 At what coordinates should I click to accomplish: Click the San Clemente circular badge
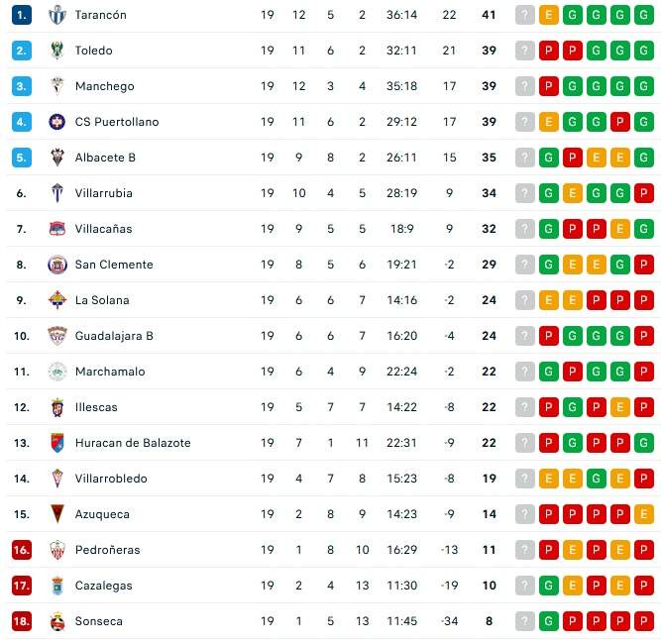tap(57, 265)
